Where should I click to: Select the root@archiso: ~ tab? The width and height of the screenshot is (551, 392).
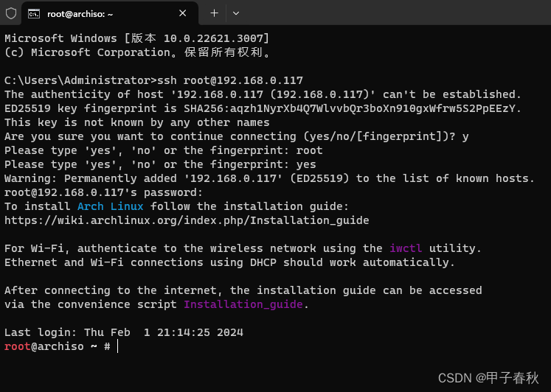pyautogui.click(x=110, y=13)
